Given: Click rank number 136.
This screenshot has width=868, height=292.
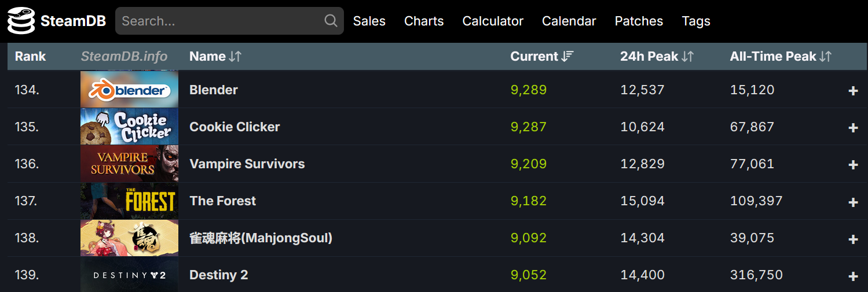Looking at the screenshot, I should click(x=27, y=164).
